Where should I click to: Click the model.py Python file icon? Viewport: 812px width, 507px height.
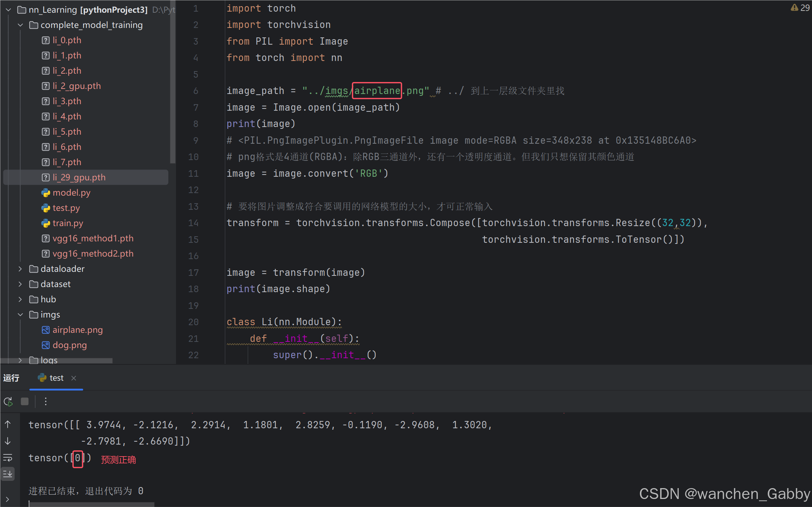[x=46, y=193]
